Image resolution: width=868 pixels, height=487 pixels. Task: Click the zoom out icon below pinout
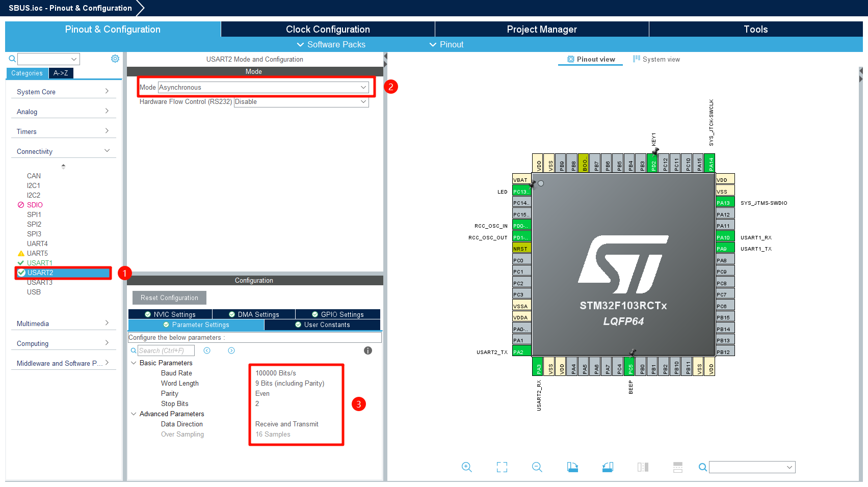pyautogui.click(x=537, y=467)
